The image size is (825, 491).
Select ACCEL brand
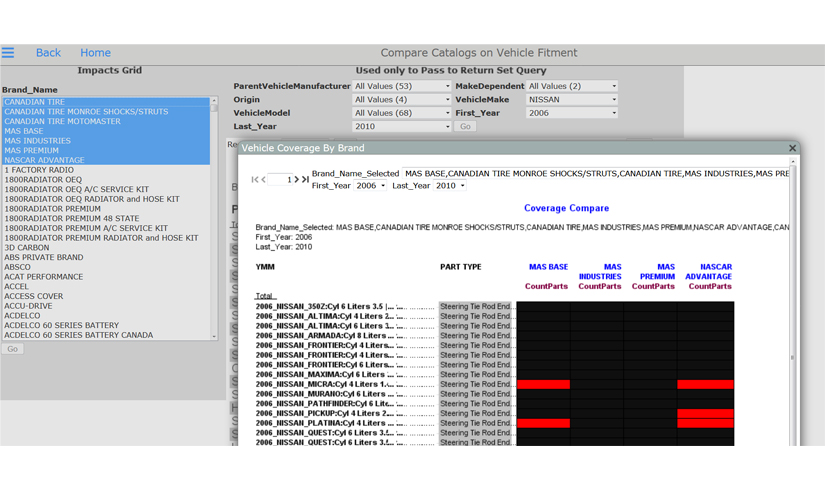106,287
